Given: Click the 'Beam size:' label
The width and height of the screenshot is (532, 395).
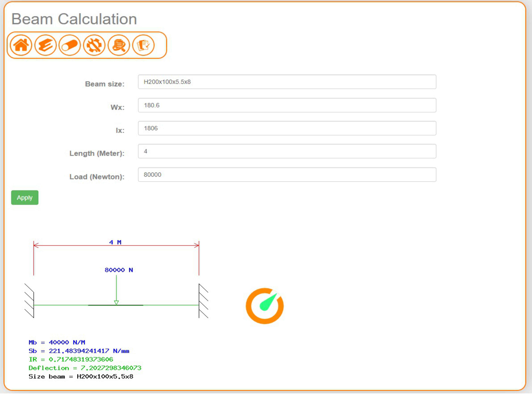Looking at the screenshot, I should [x=105, y=84].
